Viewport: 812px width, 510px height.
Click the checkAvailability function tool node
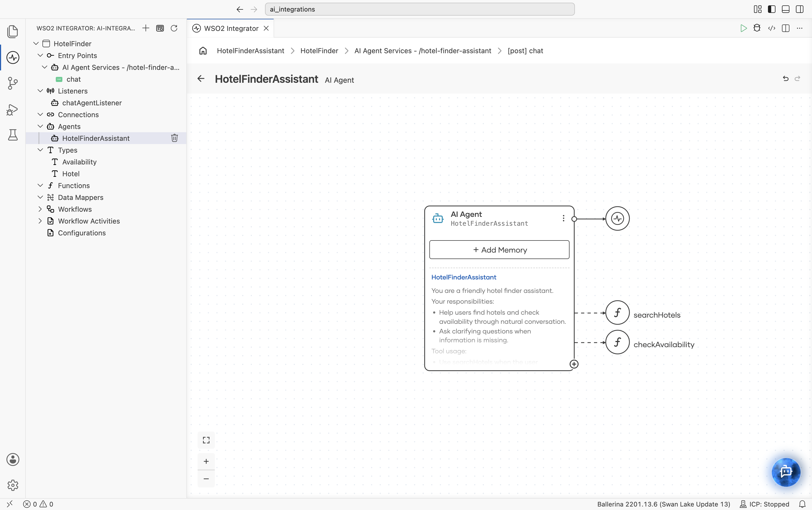click(618, 342)
